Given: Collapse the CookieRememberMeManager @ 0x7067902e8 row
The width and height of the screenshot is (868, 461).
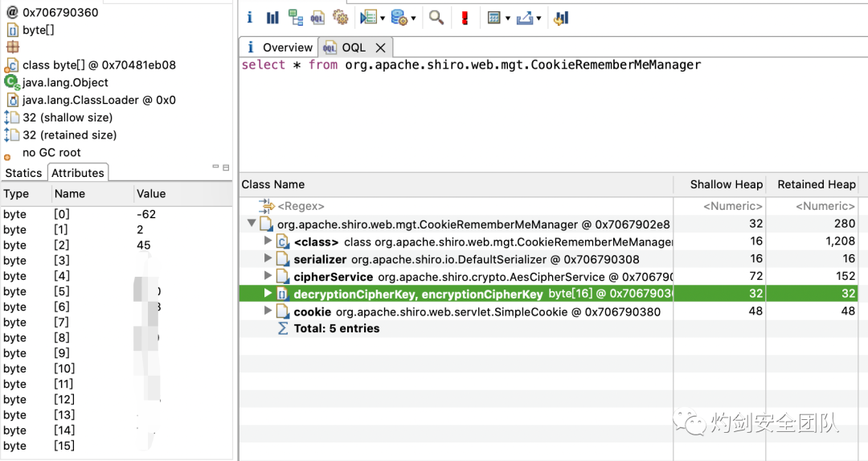Looking at the screenshot, I should (252, 224).
